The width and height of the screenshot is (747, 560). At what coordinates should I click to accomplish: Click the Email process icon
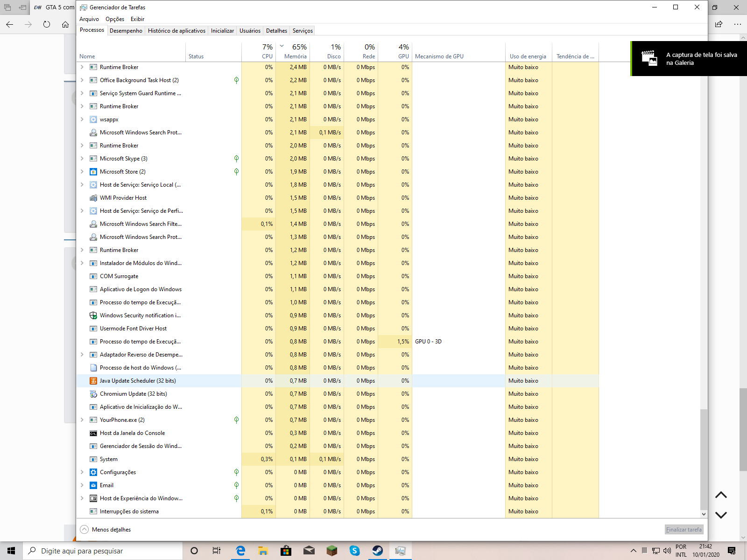pos(93,485)
